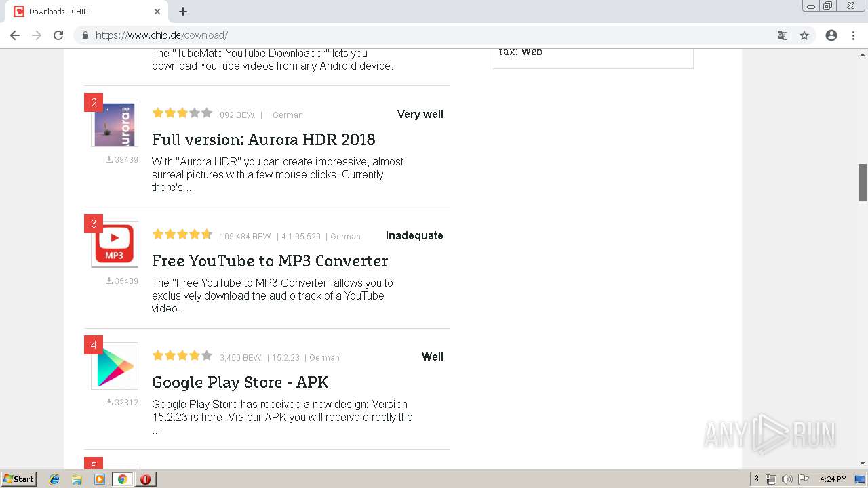Open network tray icon
The height and width of the screenshot is (488, 868).
pyautogui.click(x=771, y=479)
